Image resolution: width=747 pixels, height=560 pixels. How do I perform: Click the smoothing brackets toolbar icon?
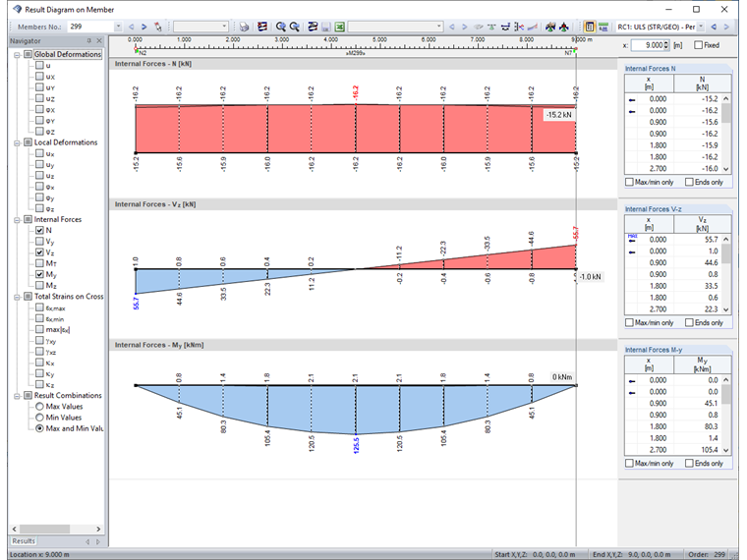pyautogui.click(x=505, y=28)
